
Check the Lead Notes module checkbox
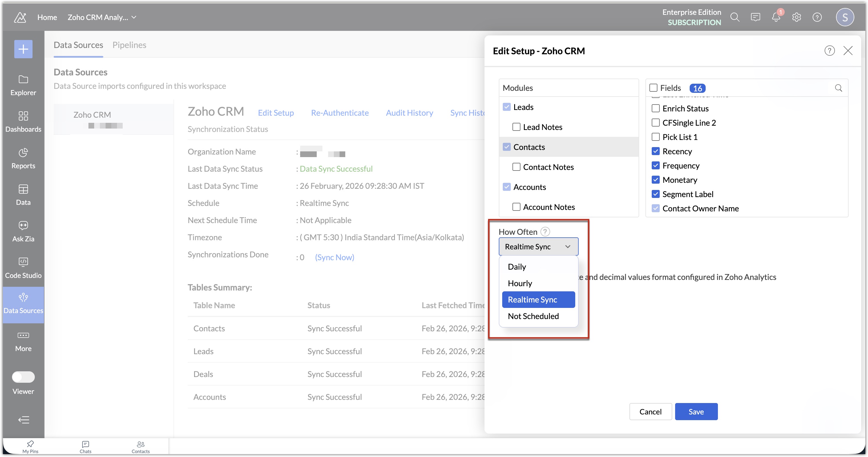point(516,127)
